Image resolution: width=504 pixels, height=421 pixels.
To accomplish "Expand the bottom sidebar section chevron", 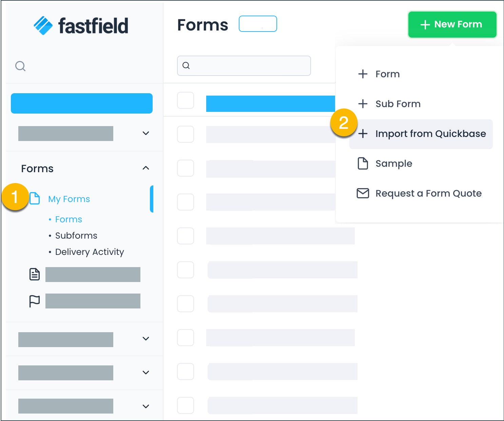I will (x=146, y=406).
